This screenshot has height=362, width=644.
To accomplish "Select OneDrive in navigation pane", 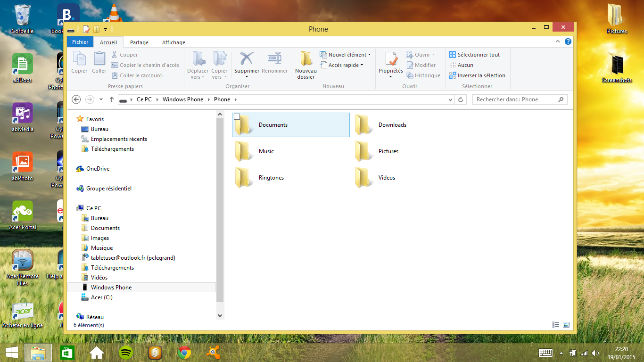I will click(98, 169).
